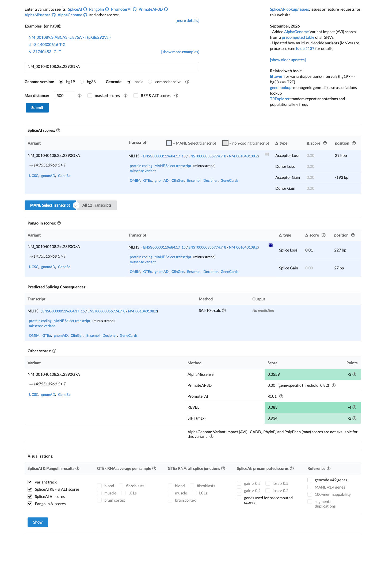Click the SAI-10k-calc help icon
This screenshot has width=389, height=588.
(x=224, y=311)
